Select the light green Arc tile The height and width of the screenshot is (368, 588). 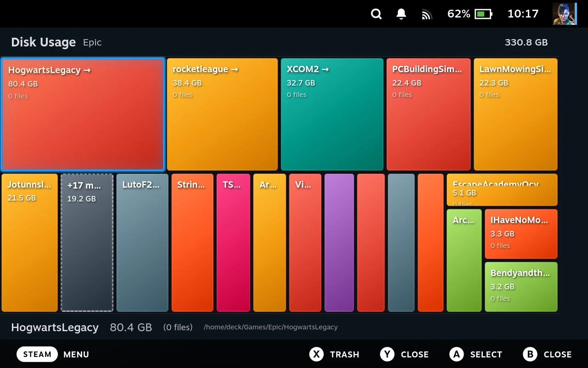[464, 260]
